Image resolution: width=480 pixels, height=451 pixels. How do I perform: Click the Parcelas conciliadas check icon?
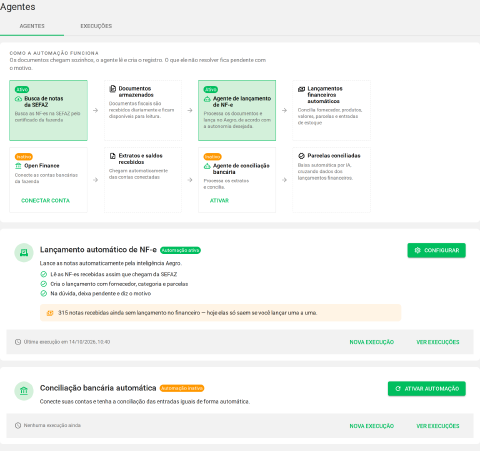(301, 156)
